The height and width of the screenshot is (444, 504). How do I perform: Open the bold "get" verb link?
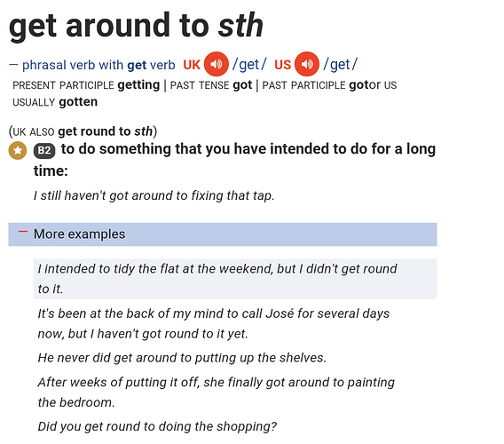(x=137, y=65)
